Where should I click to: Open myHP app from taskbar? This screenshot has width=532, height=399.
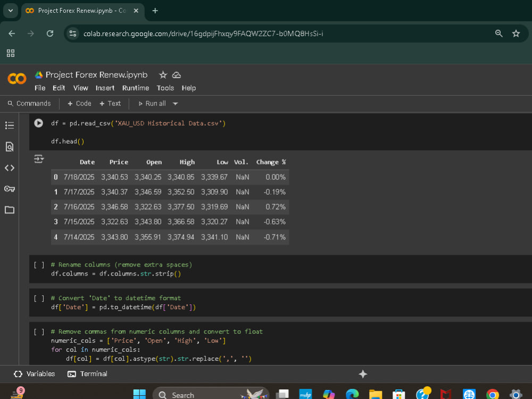click(305, 394)
